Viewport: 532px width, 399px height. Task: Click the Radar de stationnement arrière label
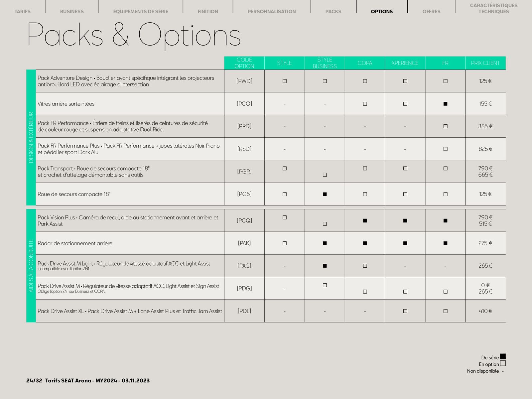click(x=75, y=243)
